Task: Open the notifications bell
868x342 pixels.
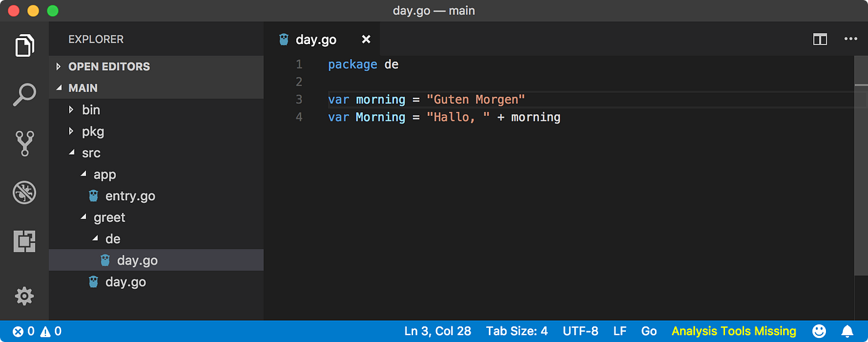Action: click(x=847, y=331)
